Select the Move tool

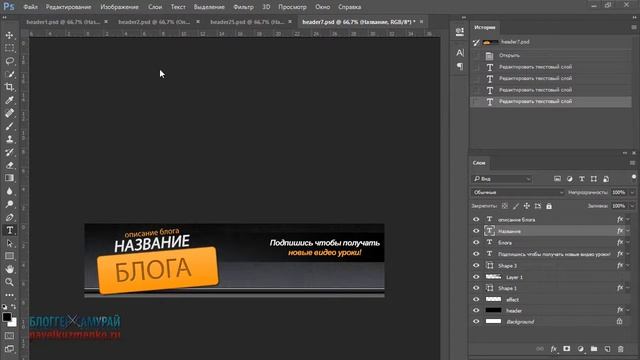point(9,35)
